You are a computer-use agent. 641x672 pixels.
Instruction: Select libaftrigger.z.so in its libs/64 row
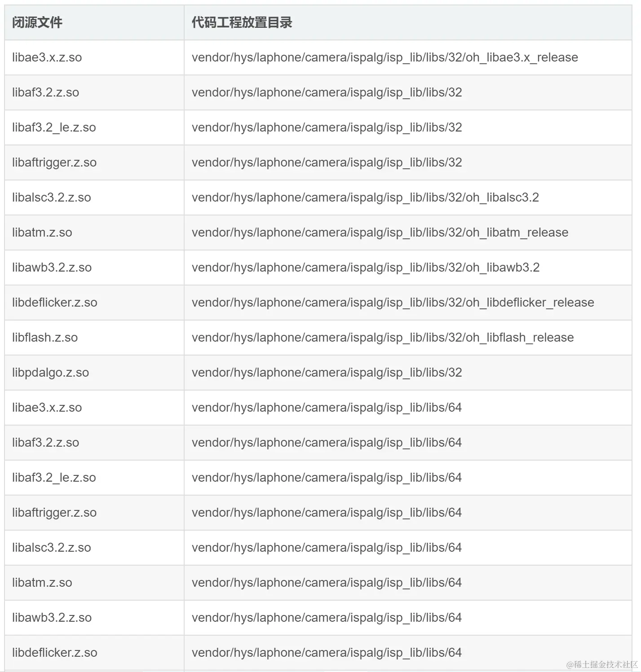point(54,513)
